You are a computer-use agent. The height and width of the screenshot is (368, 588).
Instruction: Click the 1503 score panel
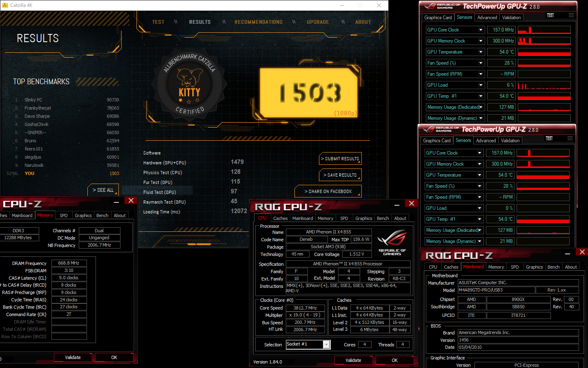309,93
